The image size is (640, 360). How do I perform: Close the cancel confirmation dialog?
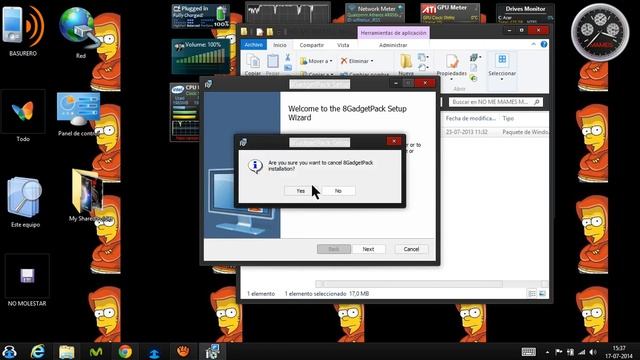coord(394,141)
